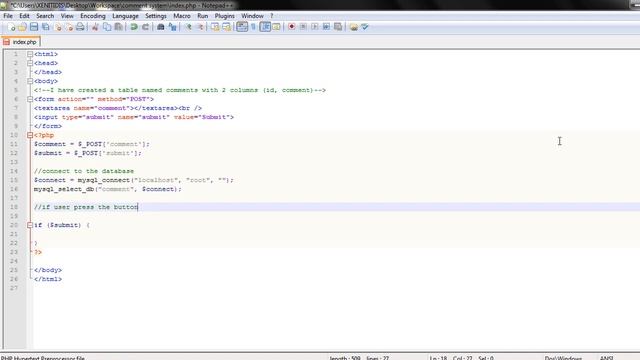Open the Search menu
Screen dimensions: 640x360
[45, 16]
